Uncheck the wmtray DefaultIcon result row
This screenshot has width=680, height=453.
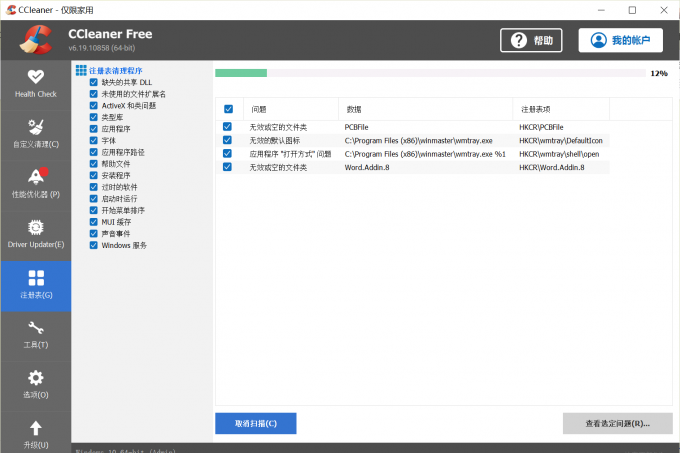click(227, 140)
